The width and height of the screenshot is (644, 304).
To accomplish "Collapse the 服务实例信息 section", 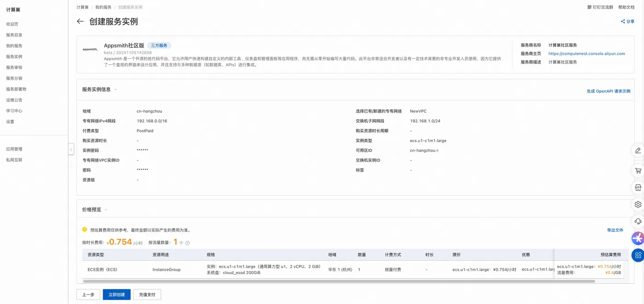I will 115,90.
